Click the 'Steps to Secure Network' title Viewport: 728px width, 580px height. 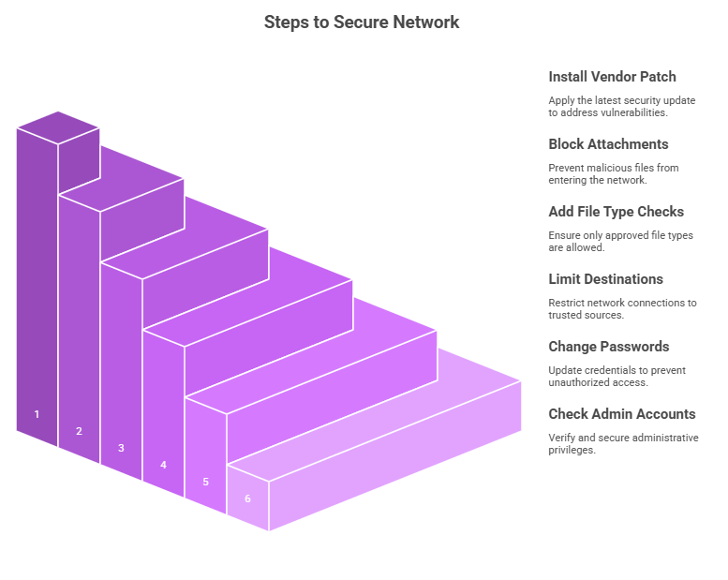click(362, 22)
